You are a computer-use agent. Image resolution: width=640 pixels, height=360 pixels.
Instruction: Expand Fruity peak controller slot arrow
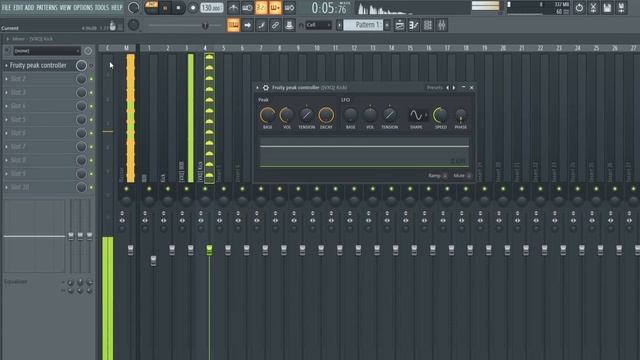point(6,65)
